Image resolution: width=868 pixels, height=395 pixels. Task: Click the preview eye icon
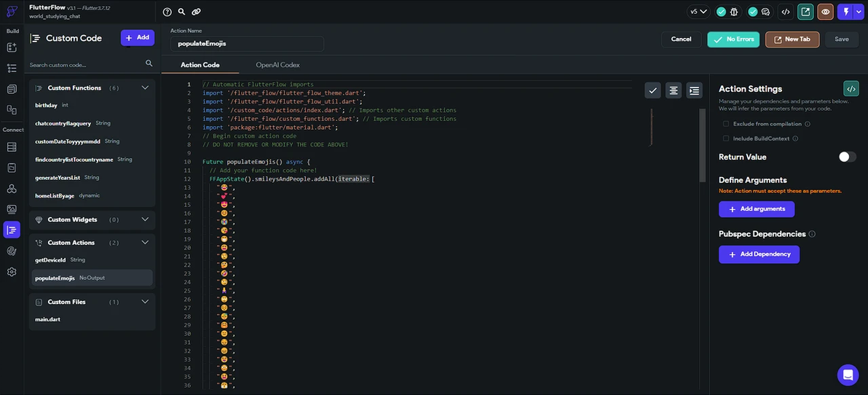[x=825, y=12]
